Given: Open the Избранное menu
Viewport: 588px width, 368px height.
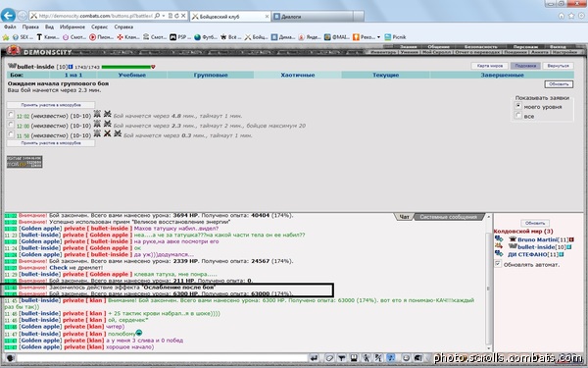Looking at the screenshot, I should [x=73, y=27].
